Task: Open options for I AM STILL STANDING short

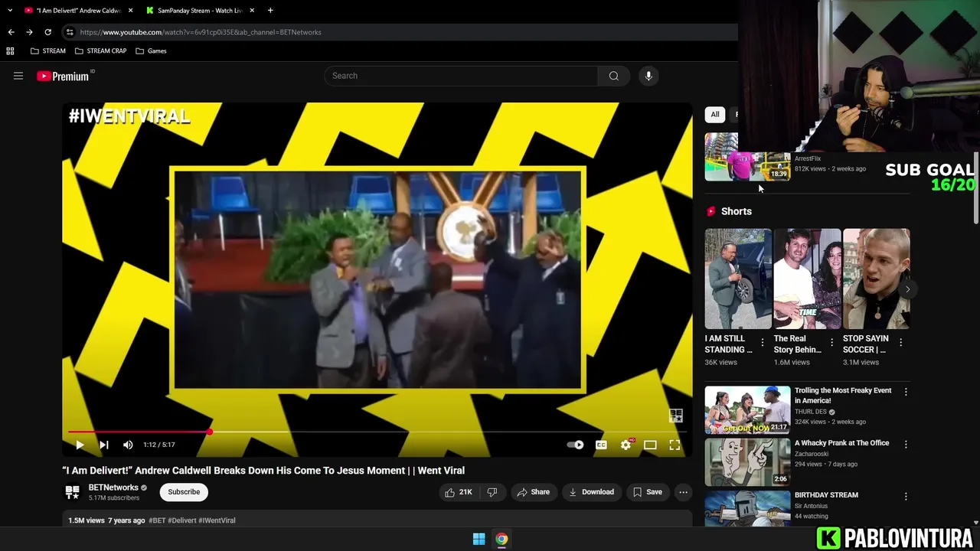Action: click(x=763, y=343)
